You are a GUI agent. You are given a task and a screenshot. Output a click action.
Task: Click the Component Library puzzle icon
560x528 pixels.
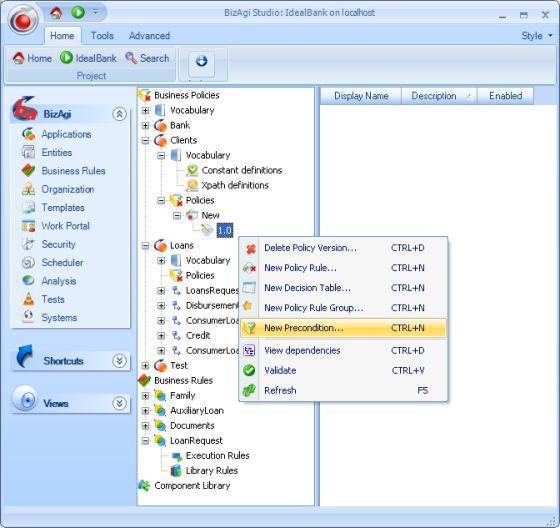tap(144, 485)
